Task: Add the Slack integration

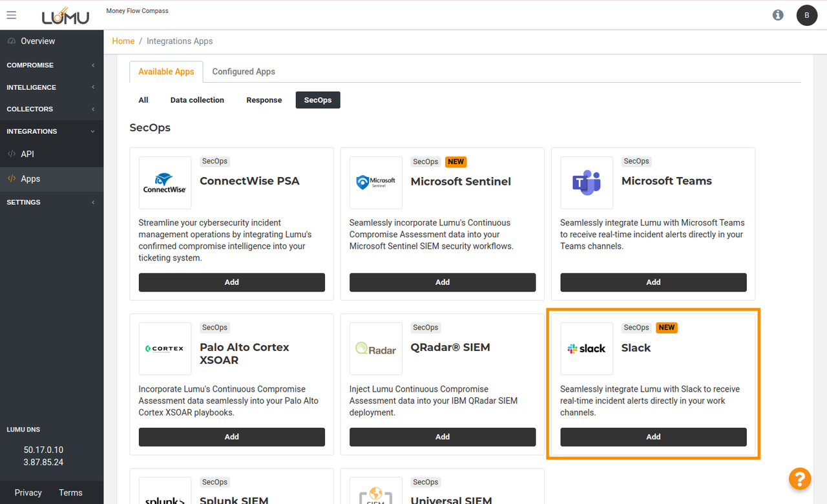Action: pos(653,437)
